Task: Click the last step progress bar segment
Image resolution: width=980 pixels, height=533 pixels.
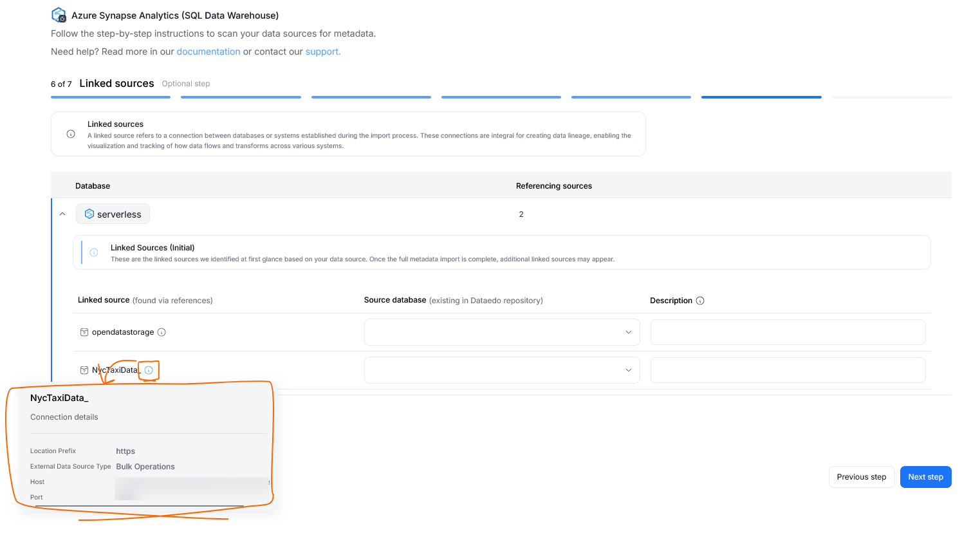Action: pyautogui.click(x=891, y=97)
